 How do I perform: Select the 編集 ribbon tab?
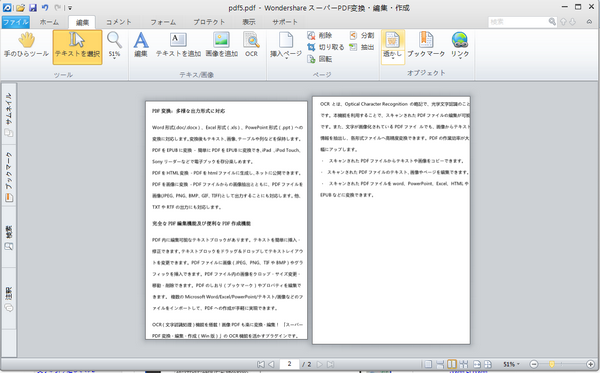[82, 22]
